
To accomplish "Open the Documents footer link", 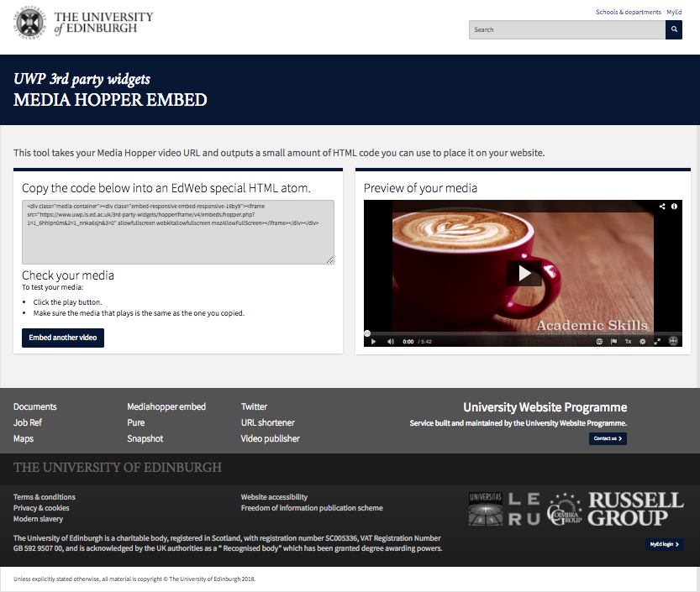I will coord(35,407).
